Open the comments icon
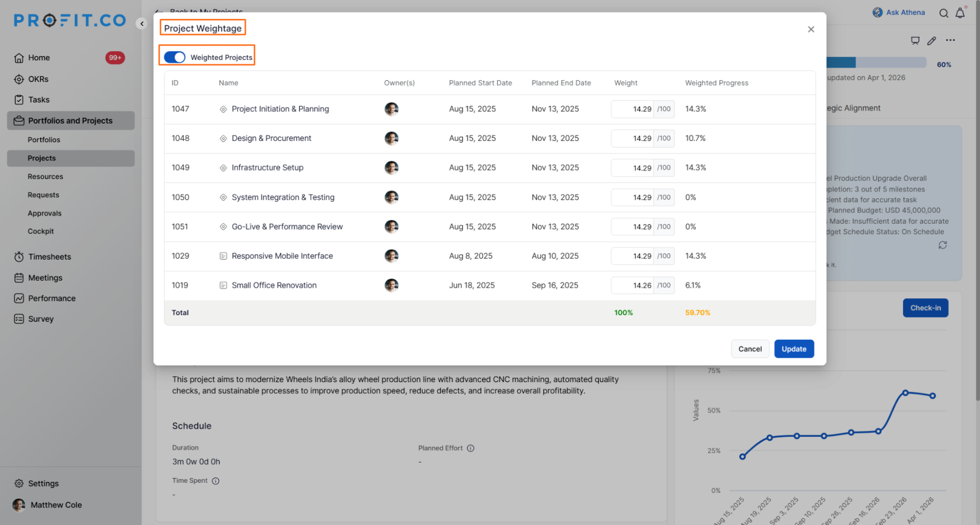The height and width of the screenshot is (525, 980). click(x=915, y=41)
